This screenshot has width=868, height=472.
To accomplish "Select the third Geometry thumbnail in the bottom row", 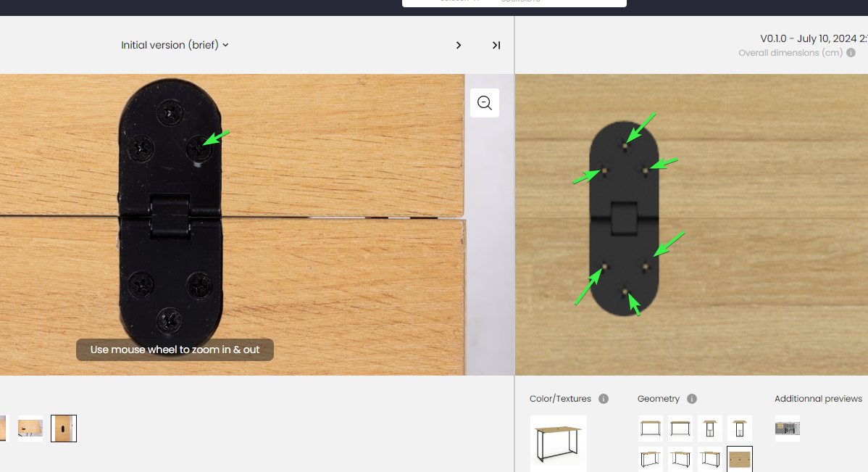I will pyautogui.click(x=710, y=459).
